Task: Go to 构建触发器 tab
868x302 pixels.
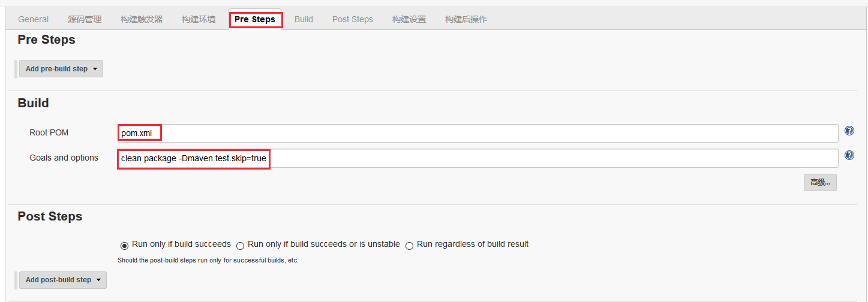Action: 142,19
